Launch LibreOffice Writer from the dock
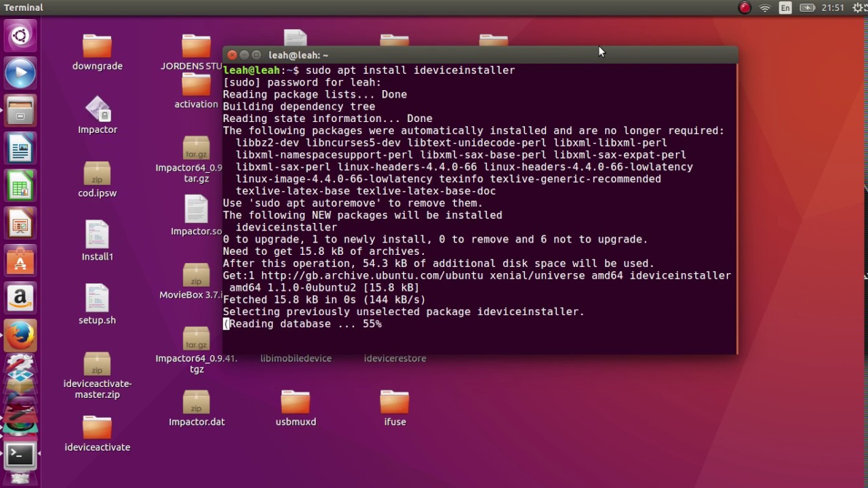Viewport: 868px width, 488px height. 20,148
